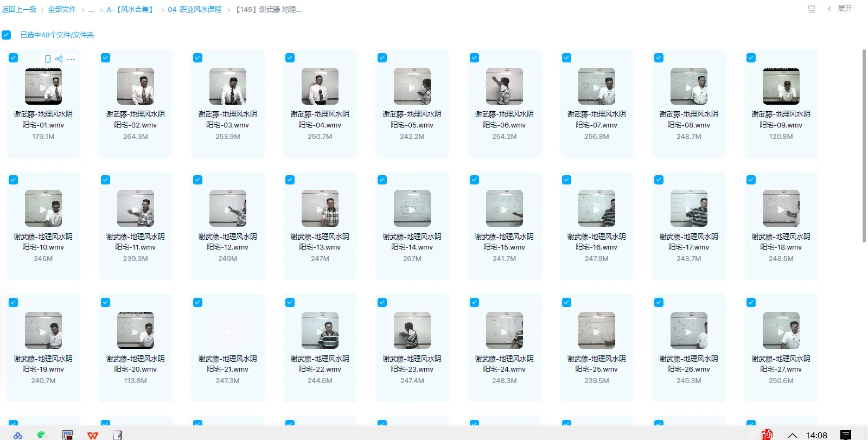Click the file name 阳宅-02.wmv
This screenshot has width=868, height=440.
click(136, 119)
